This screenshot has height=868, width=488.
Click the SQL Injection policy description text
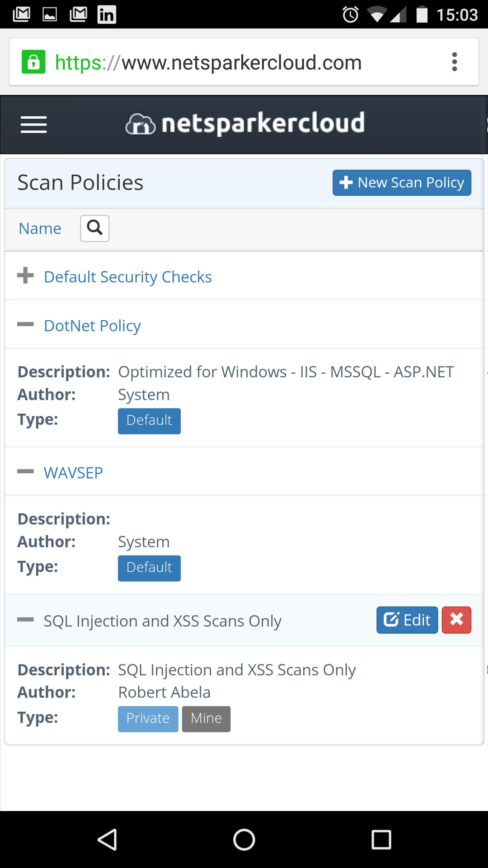coord(237,670)
